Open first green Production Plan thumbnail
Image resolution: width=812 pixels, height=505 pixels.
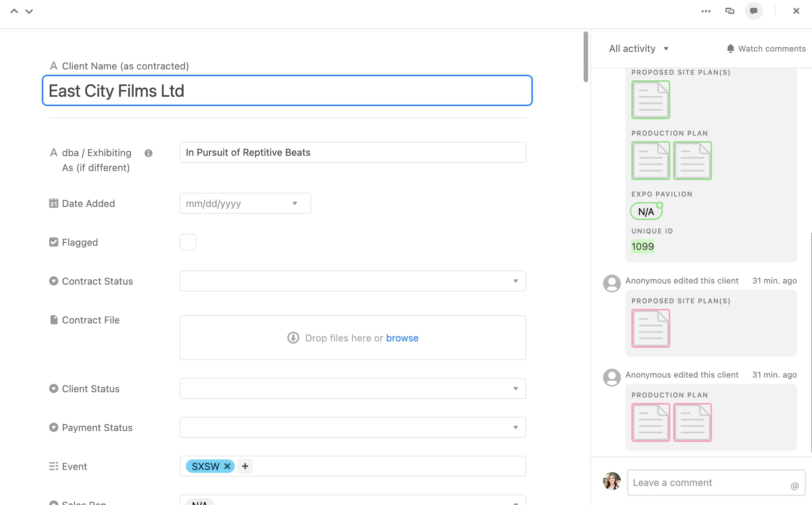(x=650, y=161)
